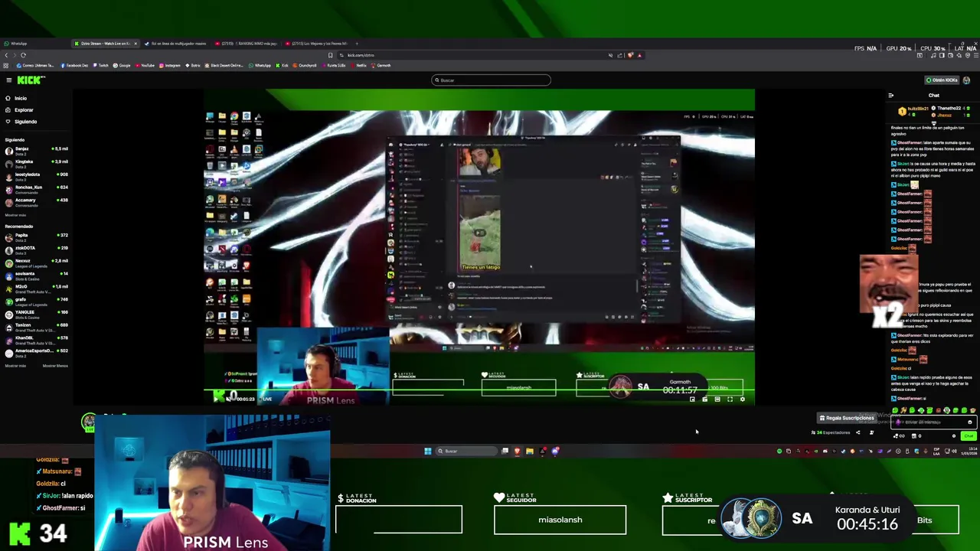Click the Kick search field

[x=491, y=80]
